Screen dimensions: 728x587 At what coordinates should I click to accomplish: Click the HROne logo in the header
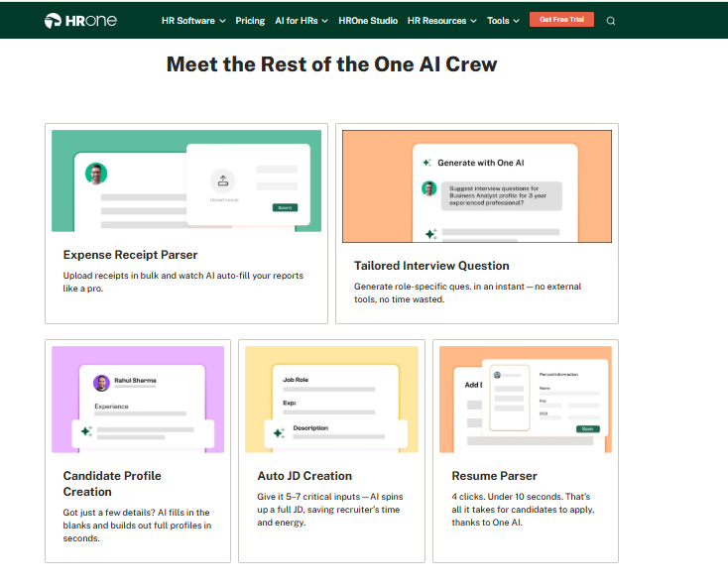(80, 21)
